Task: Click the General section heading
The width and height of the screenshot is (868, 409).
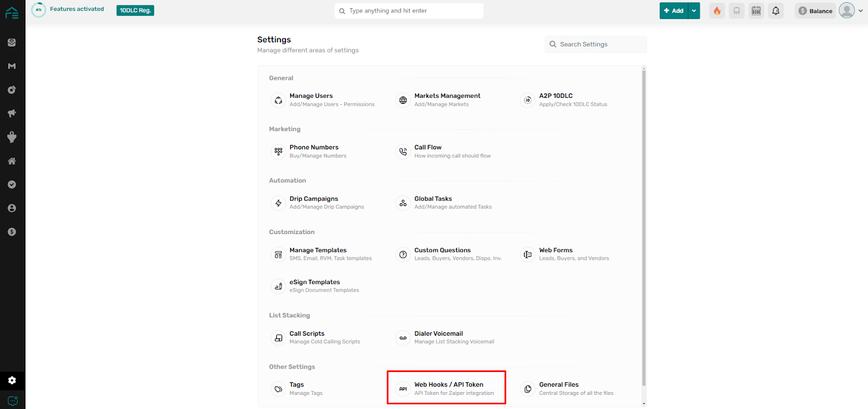Action: pos(281,78)
